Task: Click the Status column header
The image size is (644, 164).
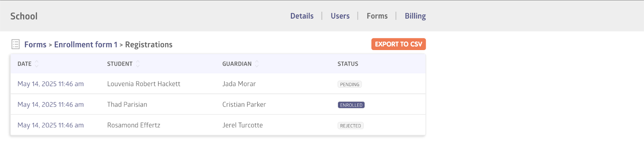Action: pos(348,64)
